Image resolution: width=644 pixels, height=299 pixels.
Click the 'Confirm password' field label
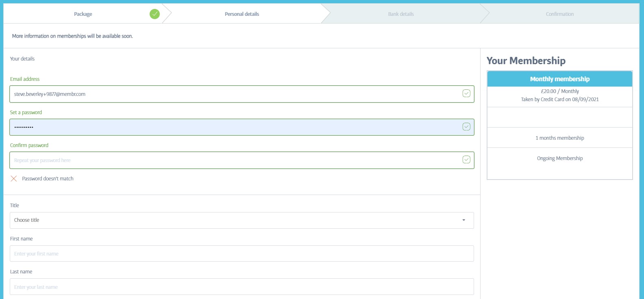point(29,145)
